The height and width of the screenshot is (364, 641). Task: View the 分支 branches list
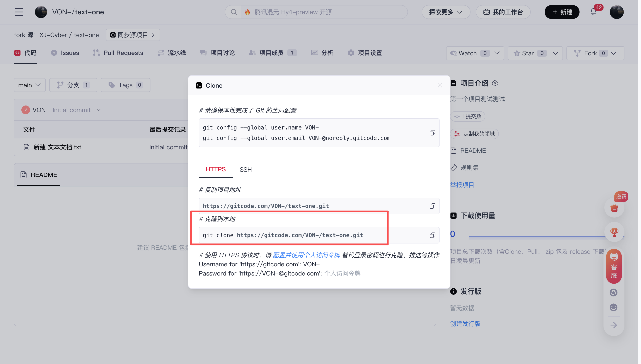tap(73, 85)
